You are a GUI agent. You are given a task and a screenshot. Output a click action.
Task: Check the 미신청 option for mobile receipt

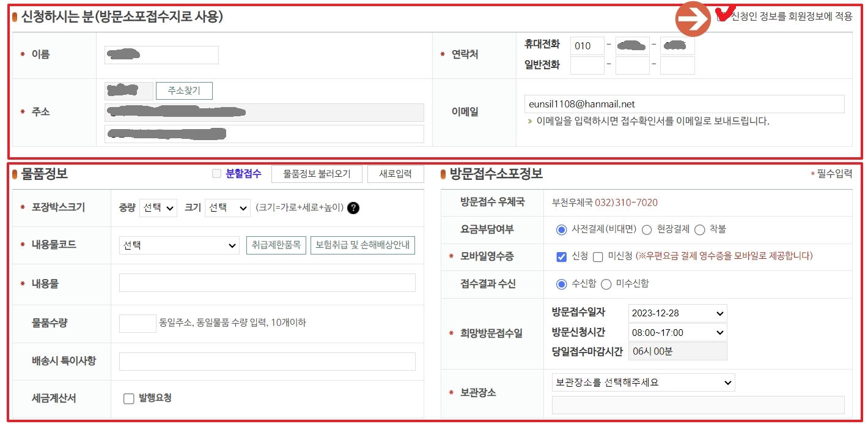pyautogui.click(x=597, y=257)
